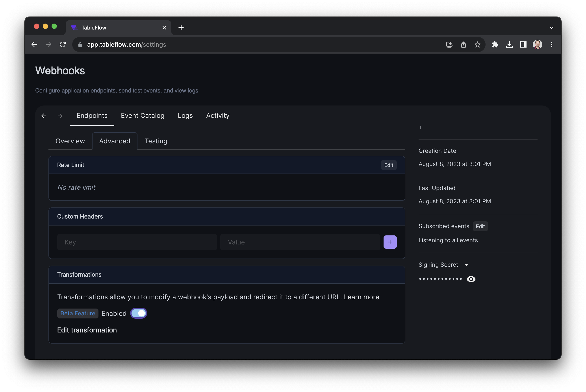Reload the page in browser
The height and width of the screenshot is (392, 586).
click(63, 44)
